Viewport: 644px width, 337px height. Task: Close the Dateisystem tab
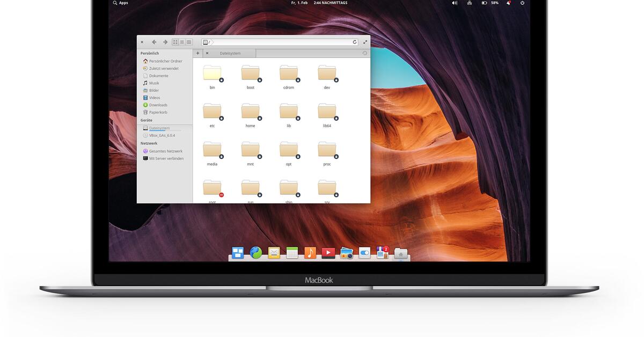(x=207, y=53)
